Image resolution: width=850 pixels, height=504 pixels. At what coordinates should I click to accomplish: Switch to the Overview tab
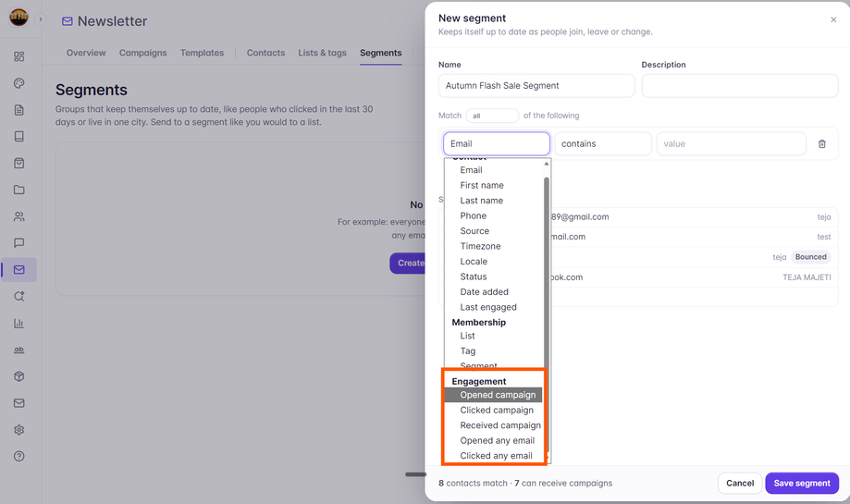[x=86, y=53]
